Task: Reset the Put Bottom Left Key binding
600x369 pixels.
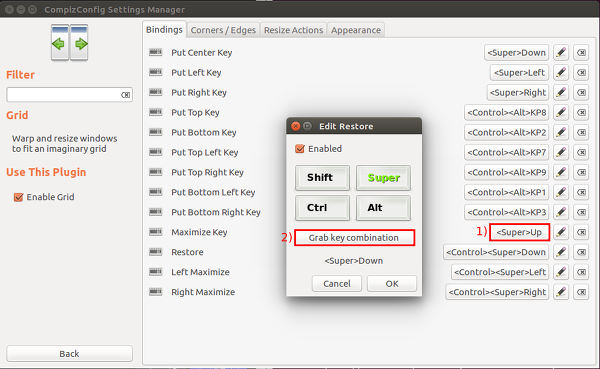Action: coord(581,192)
